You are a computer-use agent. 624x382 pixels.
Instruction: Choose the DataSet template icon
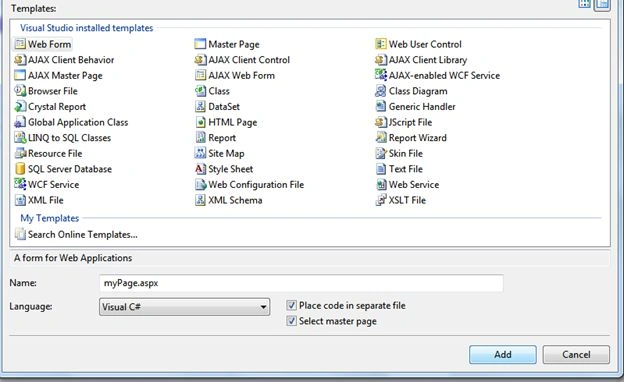(200, 106)
